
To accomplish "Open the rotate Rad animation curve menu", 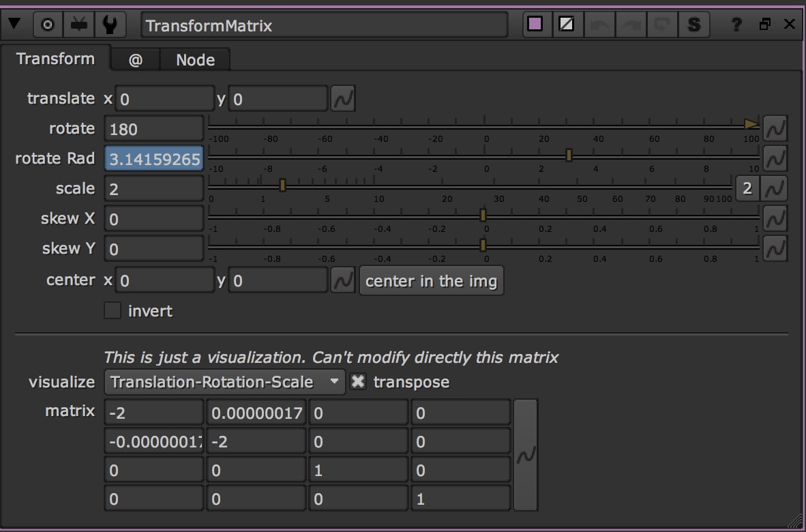I will pos(775,158).
